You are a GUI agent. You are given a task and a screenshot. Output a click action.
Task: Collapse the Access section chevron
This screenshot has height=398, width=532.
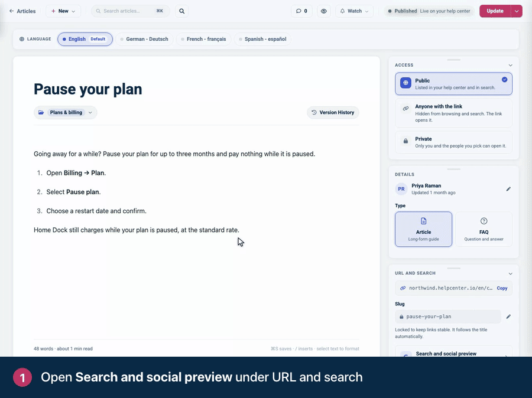click(x=510, y=65)
